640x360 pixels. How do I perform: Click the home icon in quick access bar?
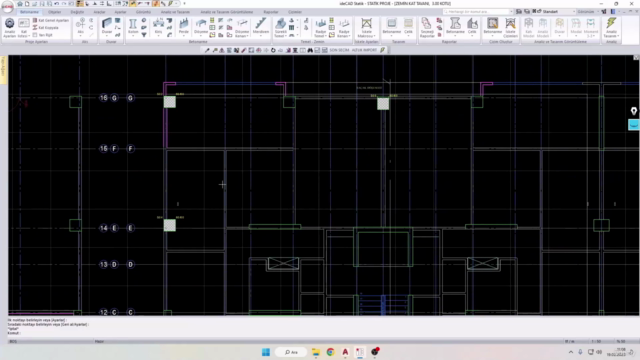tap(20, 4)
